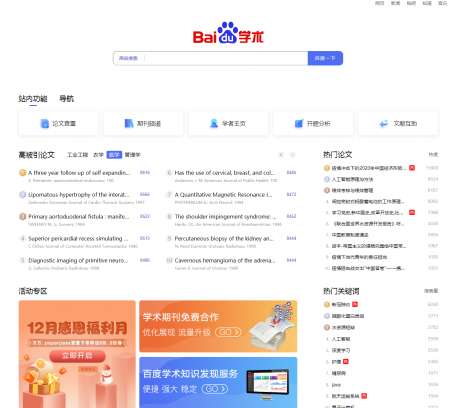Image resolution: width=450 pixels, height=408 pixels.
Task: Switch to the 导航 tab
Action: tap(66, 99)
